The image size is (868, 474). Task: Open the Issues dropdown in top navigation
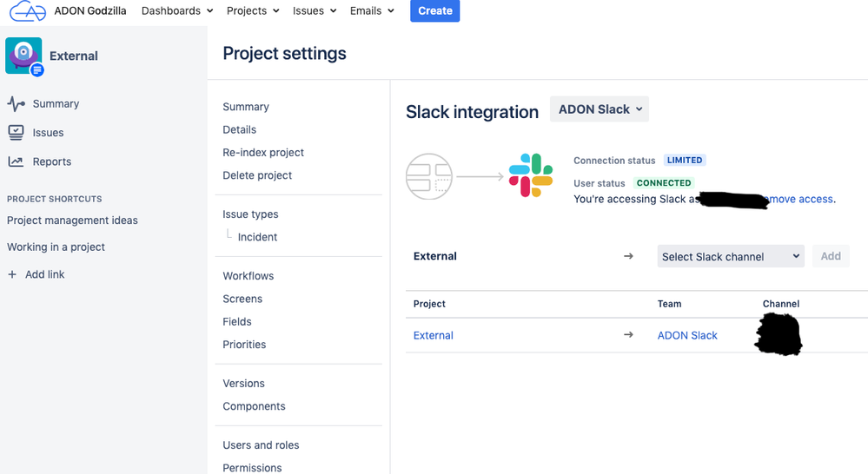pos(315,10)
